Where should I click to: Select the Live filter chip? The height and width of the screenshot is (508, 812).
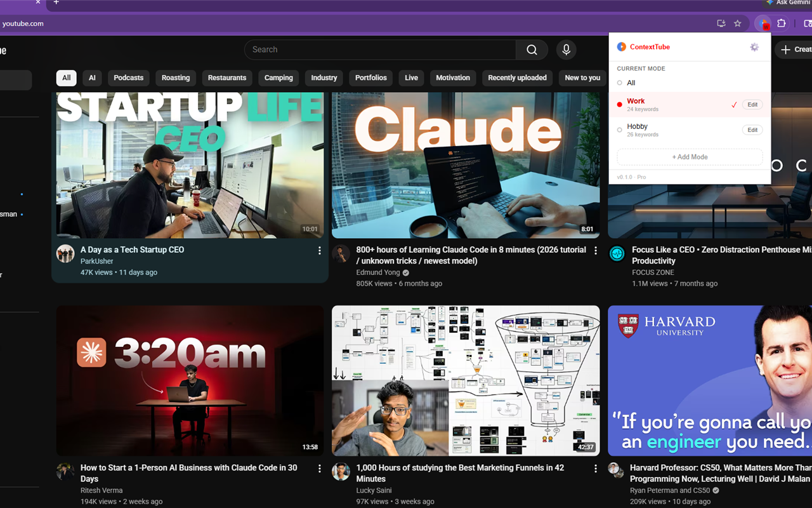click(x=412, y=77)
